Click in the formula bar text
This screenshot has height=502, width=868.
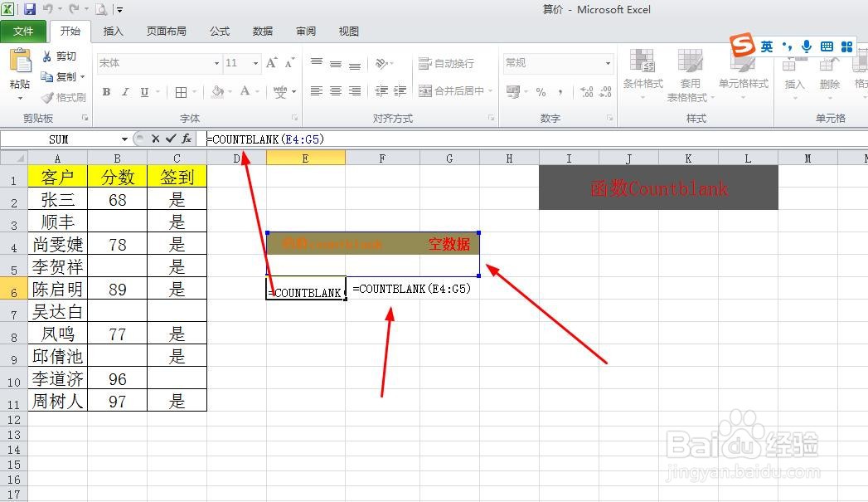point(265,139)
